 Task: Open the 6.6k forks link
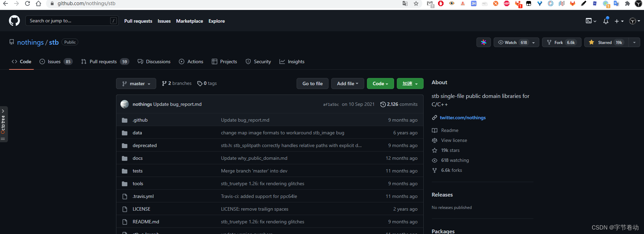coord(451,170)
